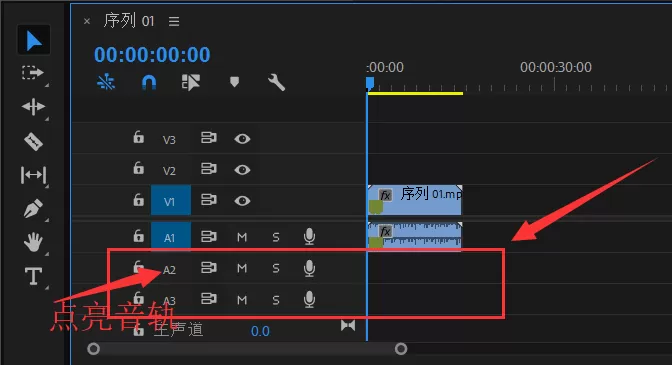Enable voice-over record on A3

[x=309, y=299]
